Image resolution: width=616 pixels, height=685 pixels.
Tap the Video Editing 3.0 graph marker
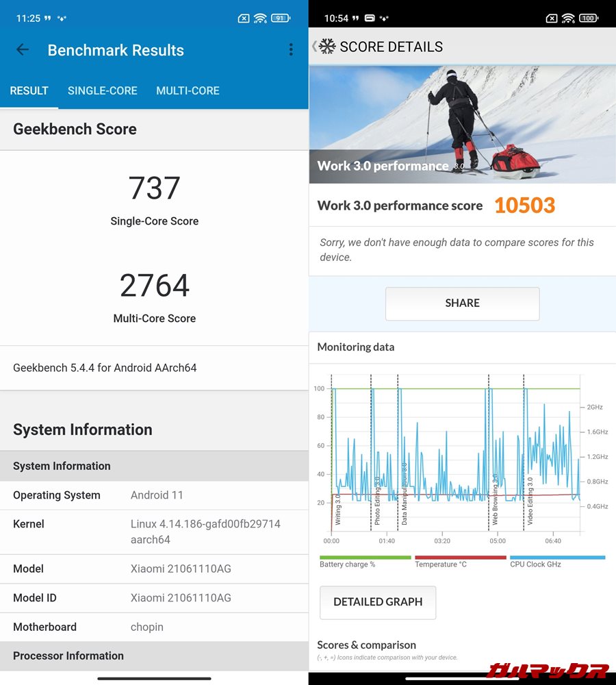530,501
